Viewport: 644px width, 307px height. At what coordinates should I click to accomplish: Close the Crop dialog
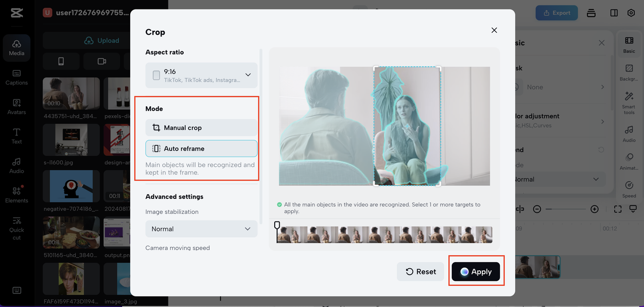click(x=494, y=30)
